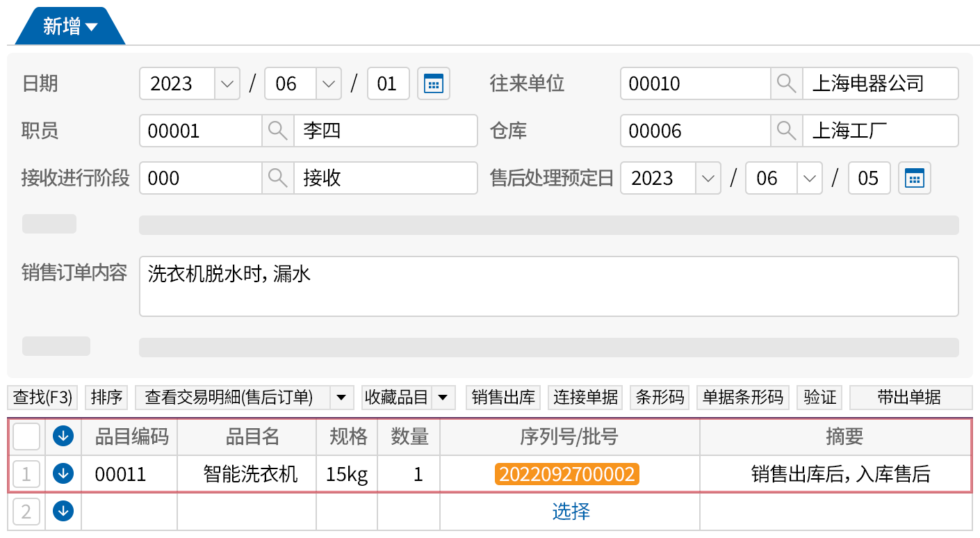Click search icon beside 接收进行阶段 field
The width and height of the screenshot is (980, 538).
[277, 179]
